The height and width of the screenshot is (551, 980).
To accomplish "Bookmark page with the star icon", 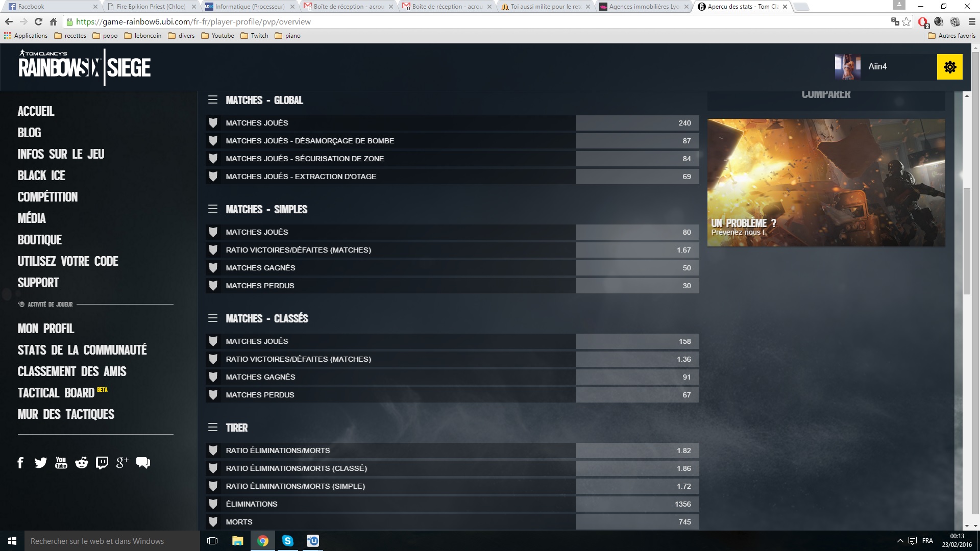I will (x=906, y=22).
